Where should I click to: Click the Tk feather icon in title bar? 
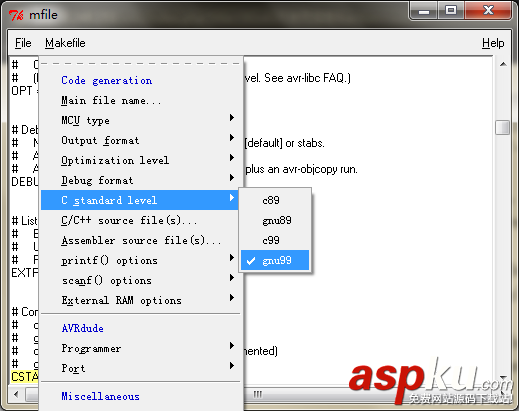point(16,15)
